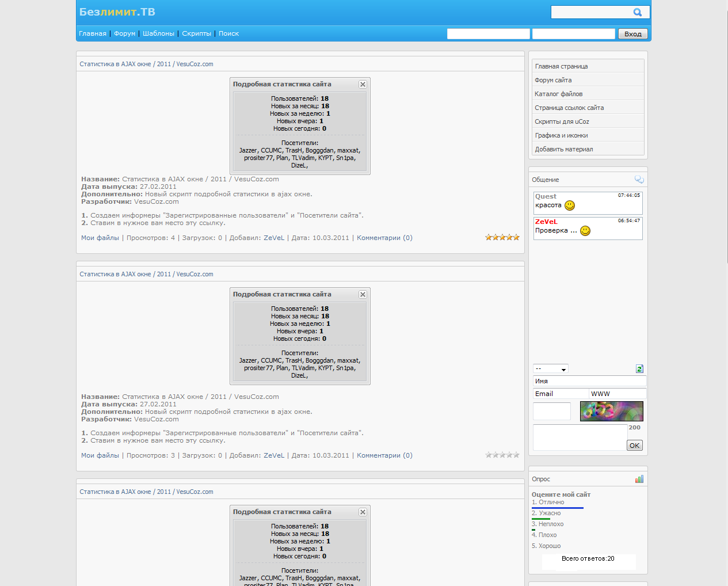
Task: Open Комментарии (0) link on first post
Action: coord(384,238)
